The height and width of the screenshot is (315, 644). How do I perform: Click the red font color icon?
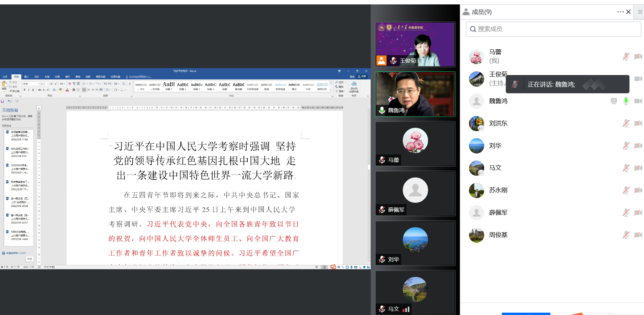[x=67, y=90]
